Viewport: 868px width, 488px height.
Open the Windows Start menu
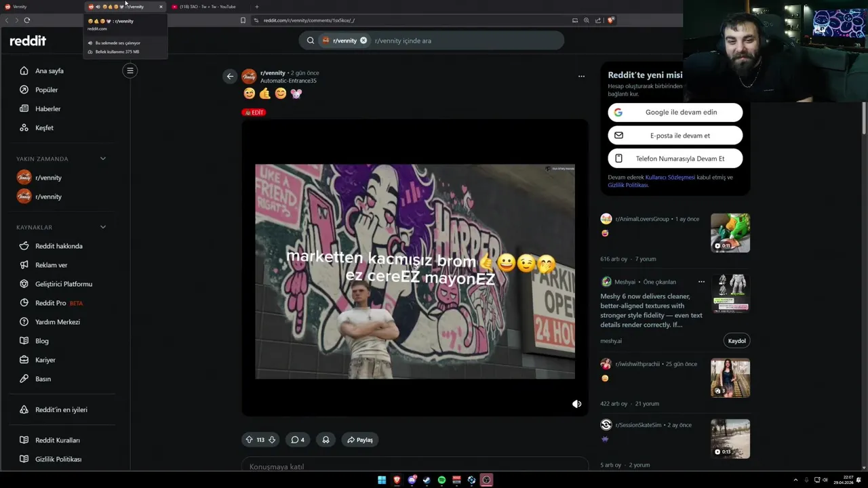point(382,480)
